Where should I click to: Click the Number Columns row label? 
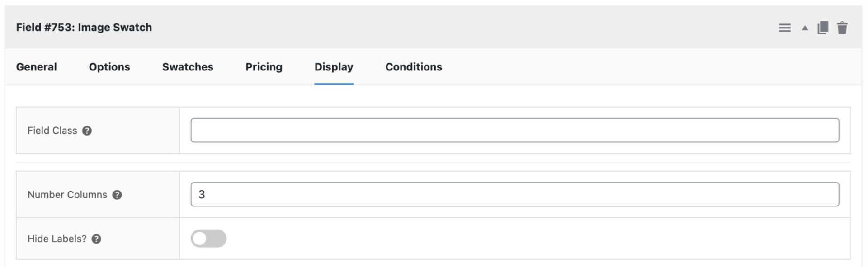(x=66, y=195)
